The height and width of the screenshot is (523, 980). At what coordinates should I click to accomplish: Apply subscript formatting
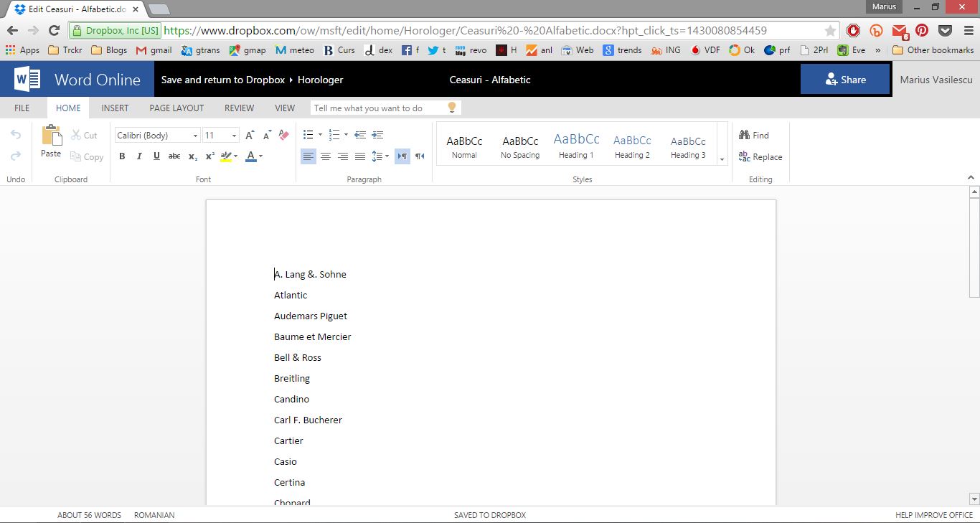pyautogui.click(x=192, y=156)
